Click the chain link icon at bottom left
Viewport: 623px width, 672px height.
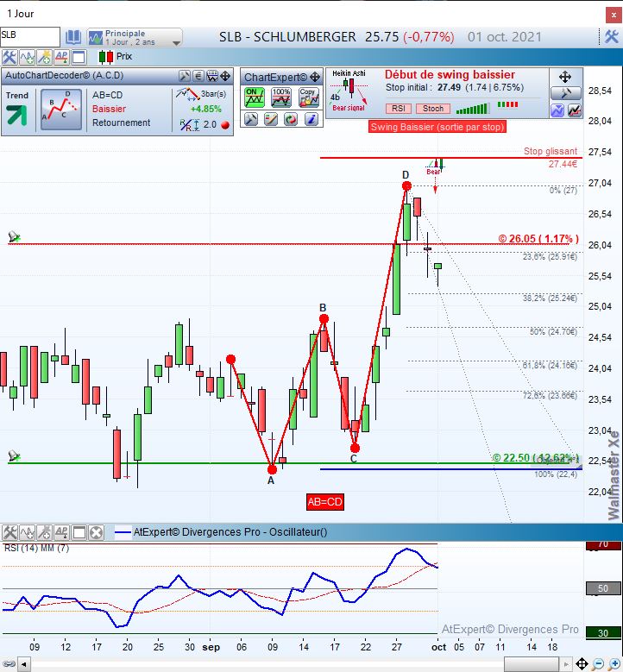click(9, 664)
